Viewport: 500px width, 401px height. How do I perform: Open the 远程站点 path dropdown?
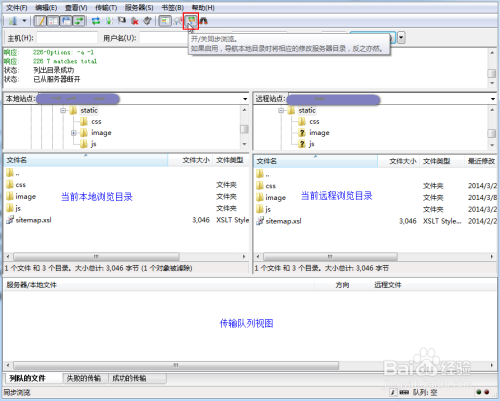pyautogui.click(x=493, y=99)
